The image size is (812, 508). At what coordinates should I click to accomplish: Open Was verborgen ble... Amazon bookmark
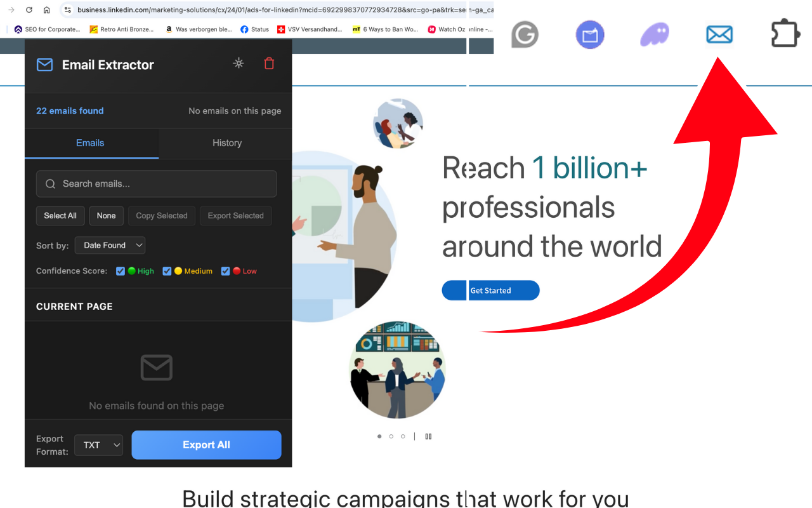point(199,29)
